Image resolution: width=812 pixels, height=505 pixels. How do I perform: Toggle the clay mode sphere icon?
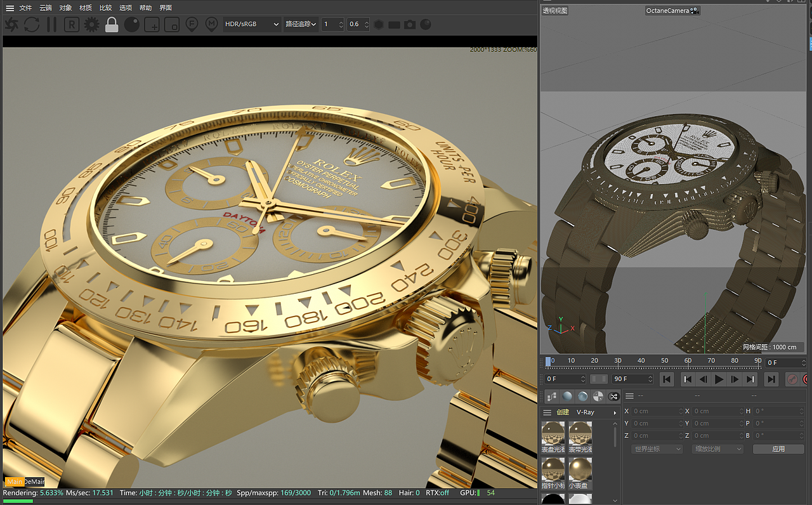coord(132,25)
